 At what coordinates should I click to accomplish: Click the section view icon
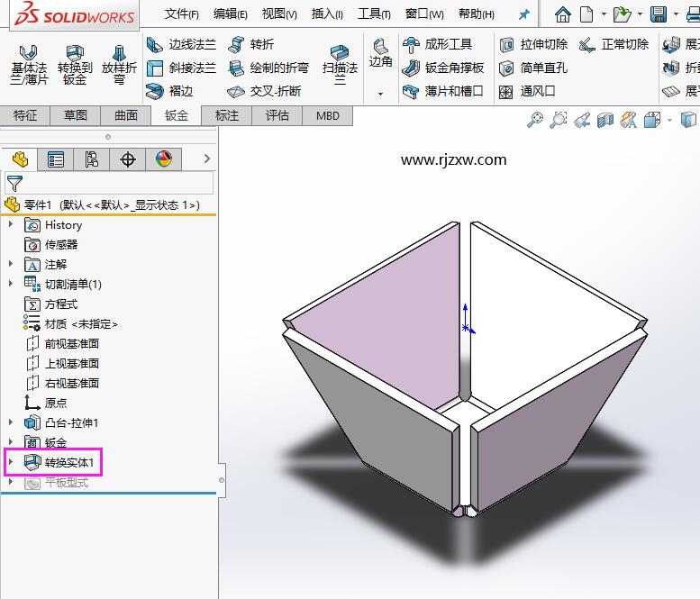coord(605,120)
